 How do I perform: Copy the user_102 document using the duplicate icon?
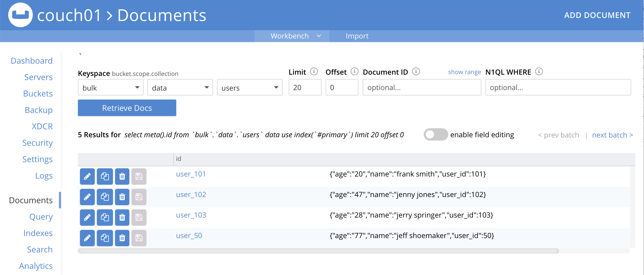[x=105, y=197]
